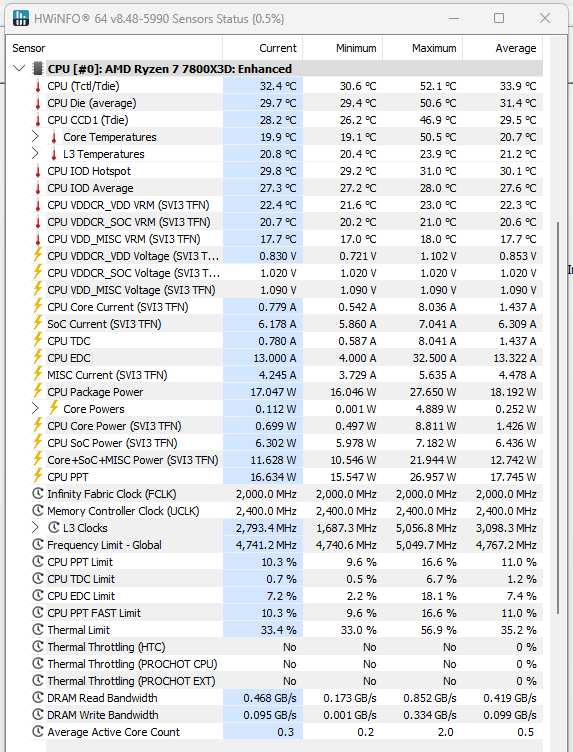Select Thermal Throttling (HTC) row label
Image resolution: width=573 pixels, height=752 pixels.
(106, 647)
